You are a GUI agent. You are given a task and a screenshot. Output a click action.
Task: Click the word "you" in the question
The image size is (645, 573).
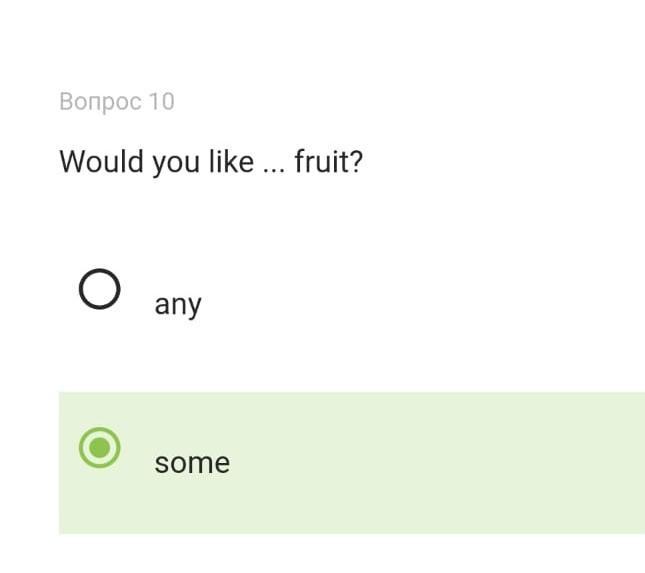pos(176,162)
